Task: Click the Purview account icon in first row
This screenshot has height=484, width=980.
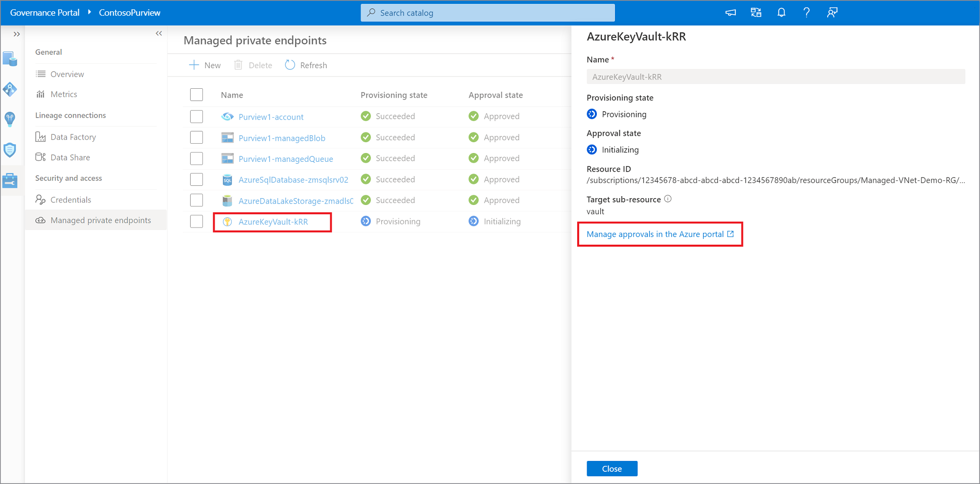Action: click(227, 116)
